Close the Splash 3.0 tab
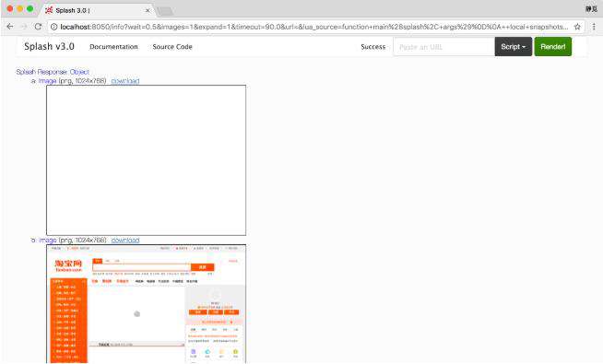Screen dimensions: 603x364 coord(148,10)
